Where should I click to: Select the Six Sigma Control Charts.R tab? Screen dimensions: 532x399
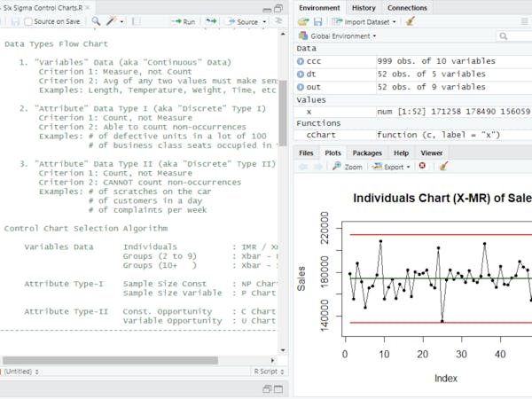[x=43, y=7]
